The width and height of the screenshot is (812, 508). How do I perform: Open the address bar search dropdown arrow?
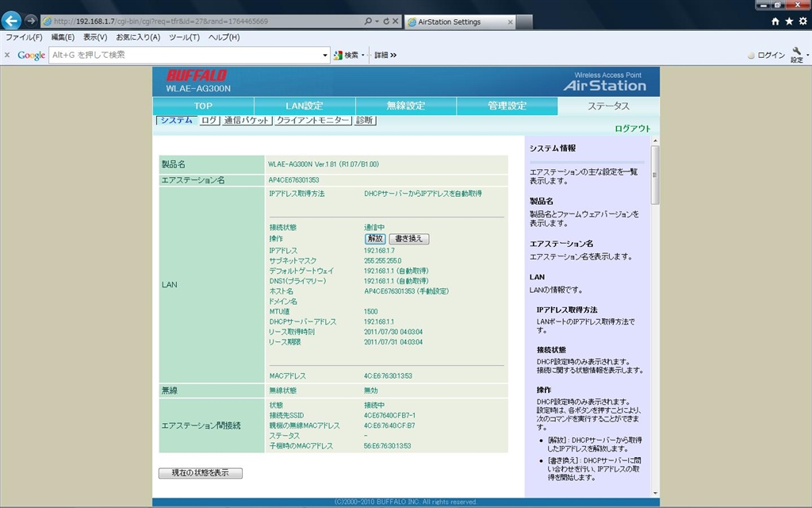[x=376, y=21]
